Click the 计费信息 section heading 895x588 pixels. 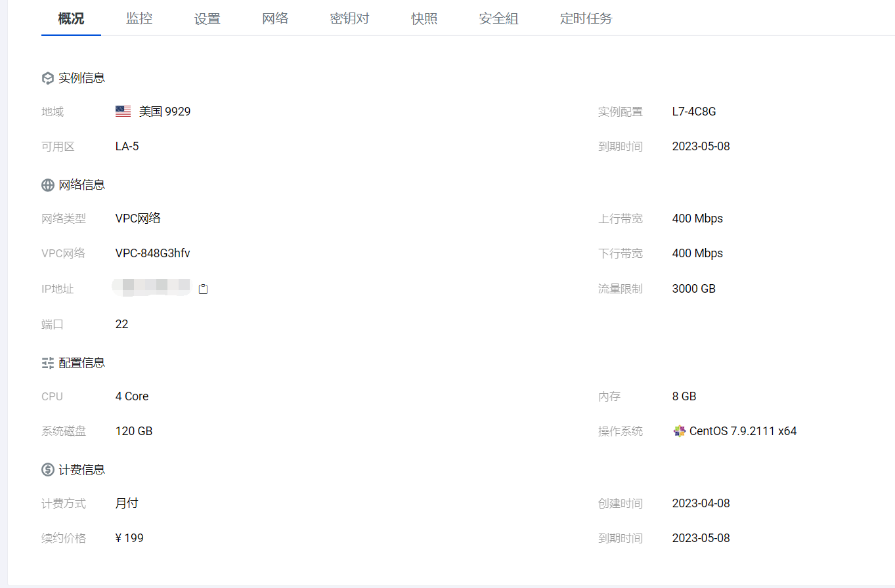click(81, 470)
